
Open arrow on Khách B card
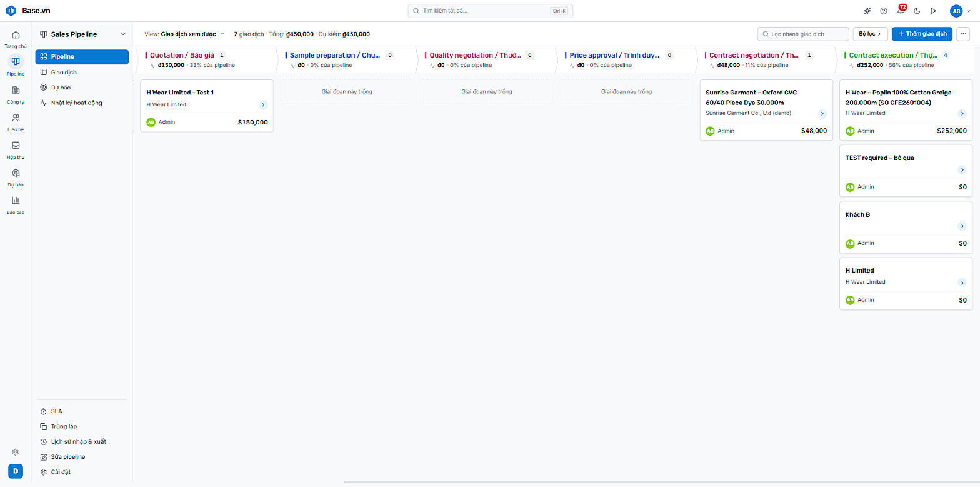tap(962, 227)
